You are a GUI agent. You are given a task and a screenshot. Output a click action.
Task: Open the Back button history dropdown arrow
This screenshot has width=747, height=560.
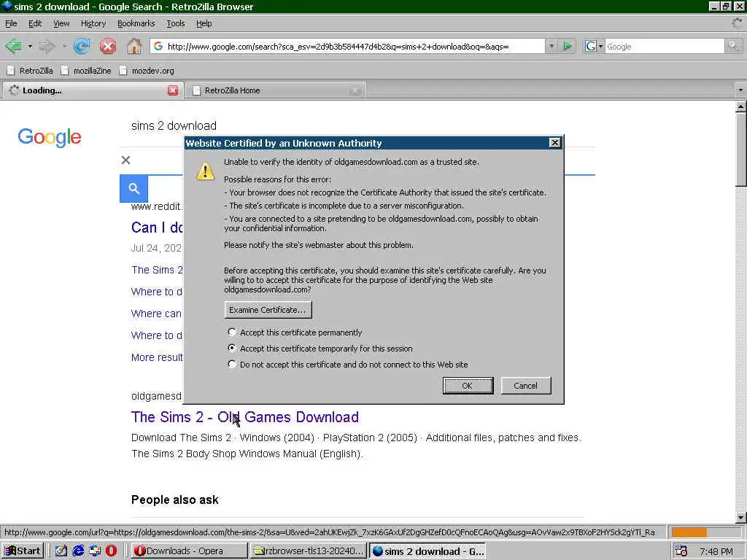point(30,47)
